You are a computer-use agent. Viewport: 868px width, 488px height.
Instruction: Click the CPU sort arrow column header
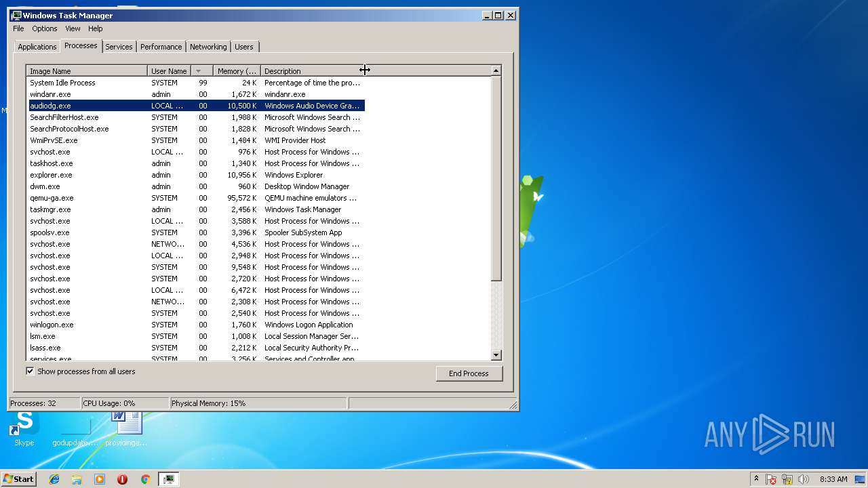point(202,70)
